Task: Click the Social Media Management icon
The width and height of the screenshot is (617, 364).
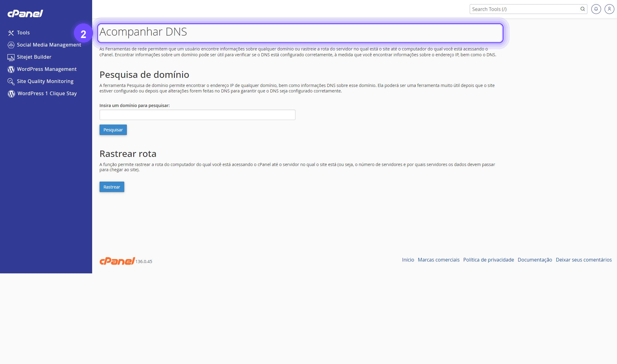Action: coord(11,45)
